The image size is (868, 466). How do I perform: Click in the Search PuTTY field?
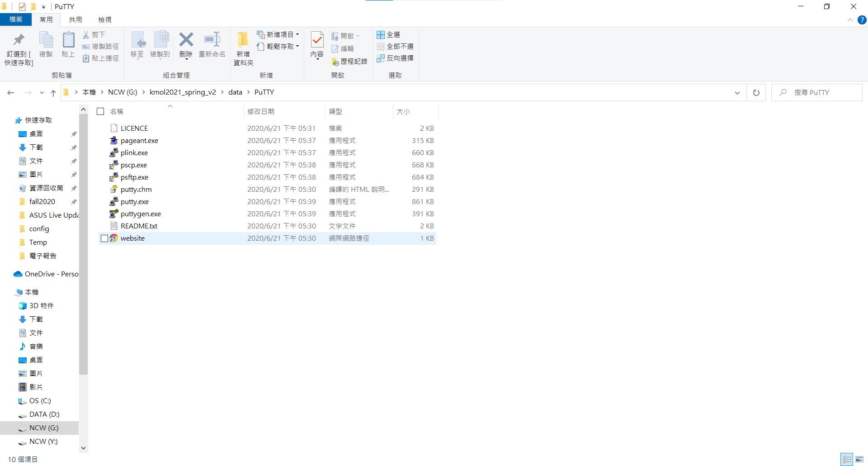click(x=816, y=92)
